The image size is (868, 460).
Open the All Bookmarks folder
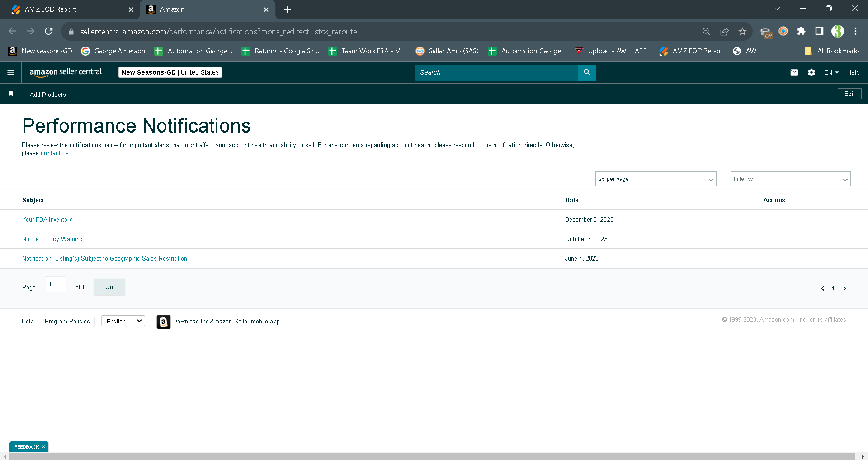pyautogui.click(x=832, y=51)
